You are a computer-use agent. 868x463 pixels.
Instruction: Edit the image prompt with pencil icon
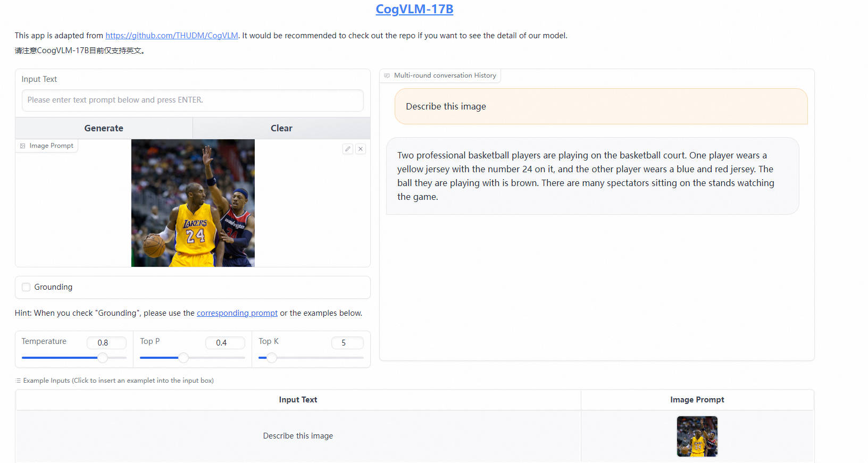pyautogui.click(x=348, y=149)
